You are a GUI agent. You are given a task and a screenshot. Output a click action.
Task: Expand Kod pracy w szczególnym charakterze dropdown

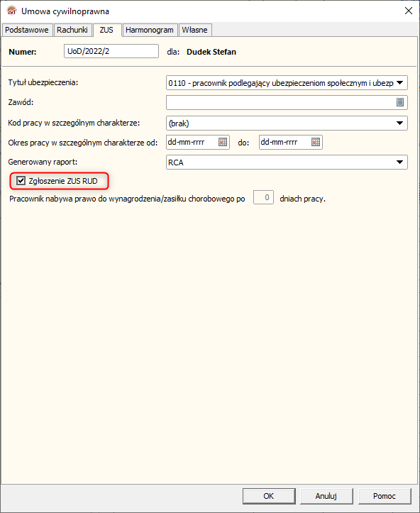399,123
